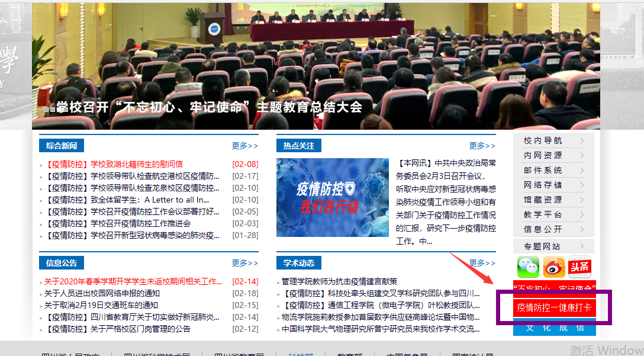The height and width of the screenshot is (356, 644).
Task: Select the 热点关注 section header
Action: pyautogui.click(x=299, y=146)
